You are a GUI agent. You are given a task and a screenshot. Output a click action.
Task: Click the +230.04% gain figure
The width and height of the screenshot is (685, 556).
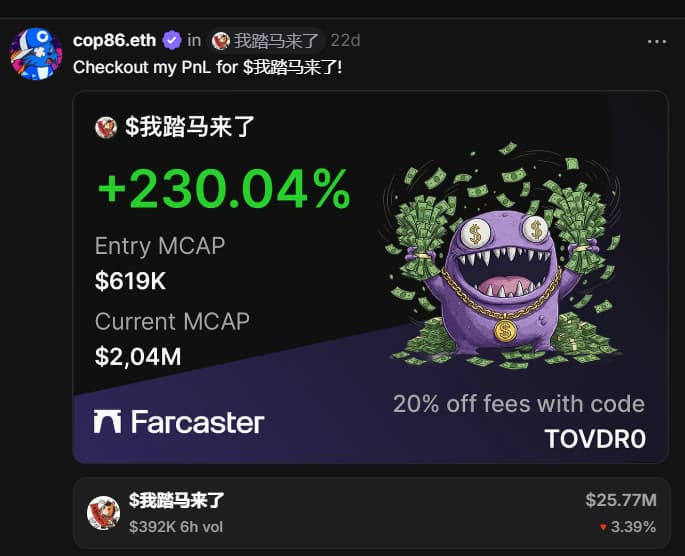pos(225,190)
